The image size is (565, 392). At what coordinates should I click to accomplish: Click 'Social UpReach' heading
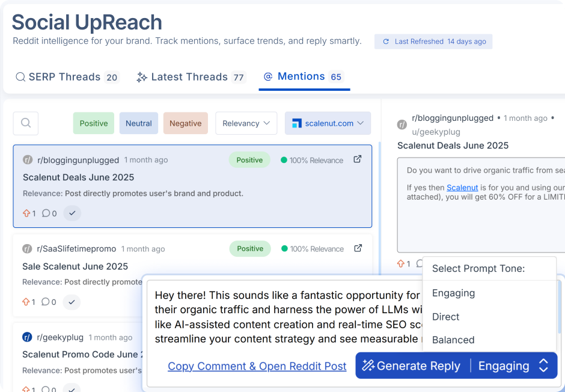pyautogui.click(x=87, y=22)
